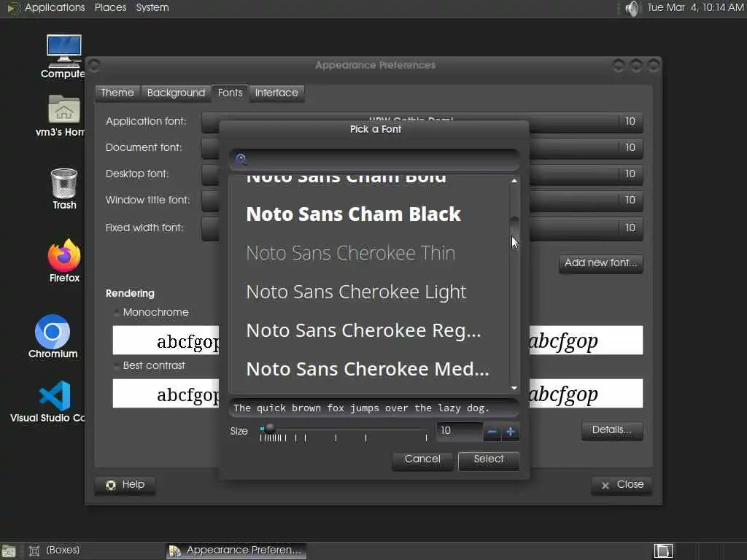Click the font size slider handle
The height and width of the screenshot is (560, 747).
269,428
